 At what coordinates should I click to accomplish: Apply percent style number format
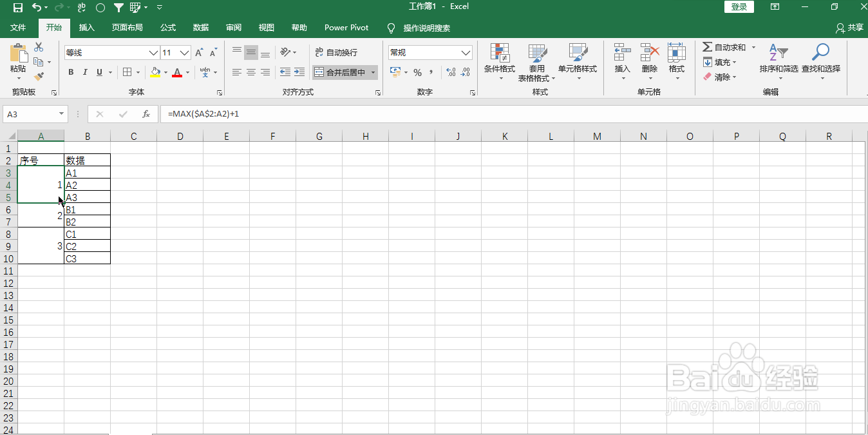click(417, 72)
